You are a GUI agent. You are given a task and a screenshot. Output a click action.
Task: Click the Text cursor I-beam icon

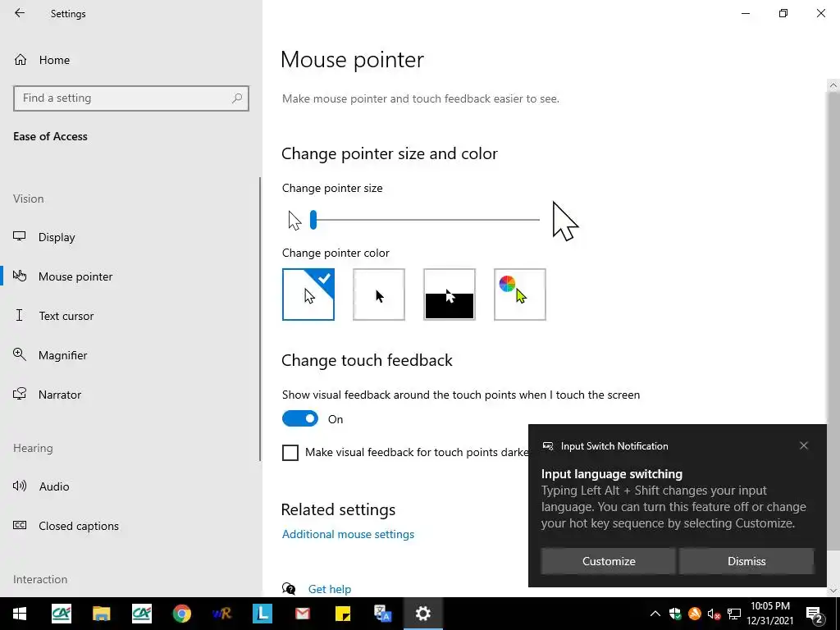pos(20,315)
